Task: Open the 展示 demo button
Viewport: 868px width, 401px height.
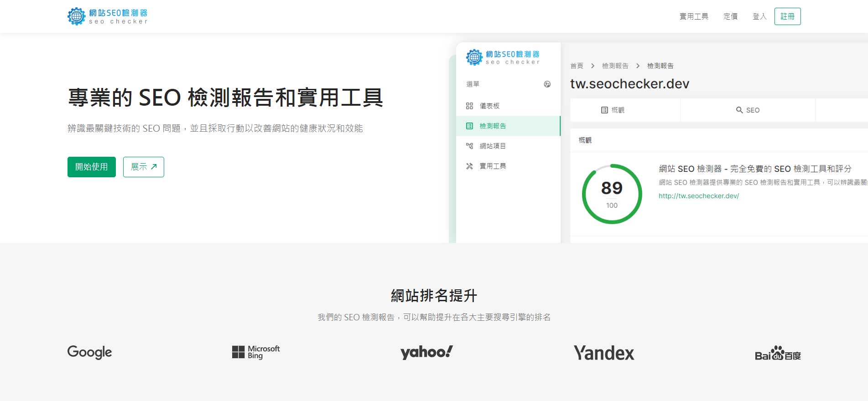Action: pyautogui.click(x=143, y=167)
